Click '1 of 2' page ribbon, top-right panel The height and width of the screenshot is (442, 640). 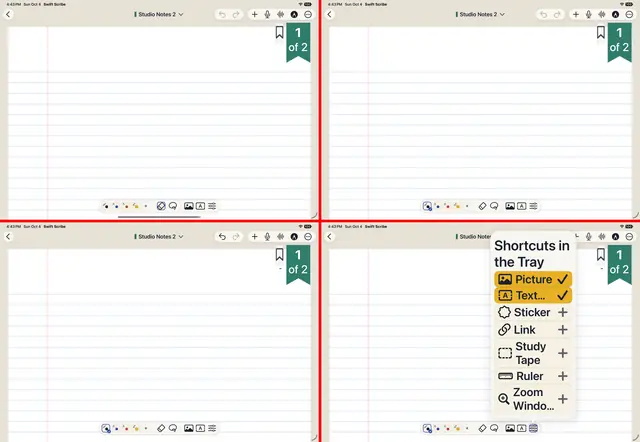620,42
